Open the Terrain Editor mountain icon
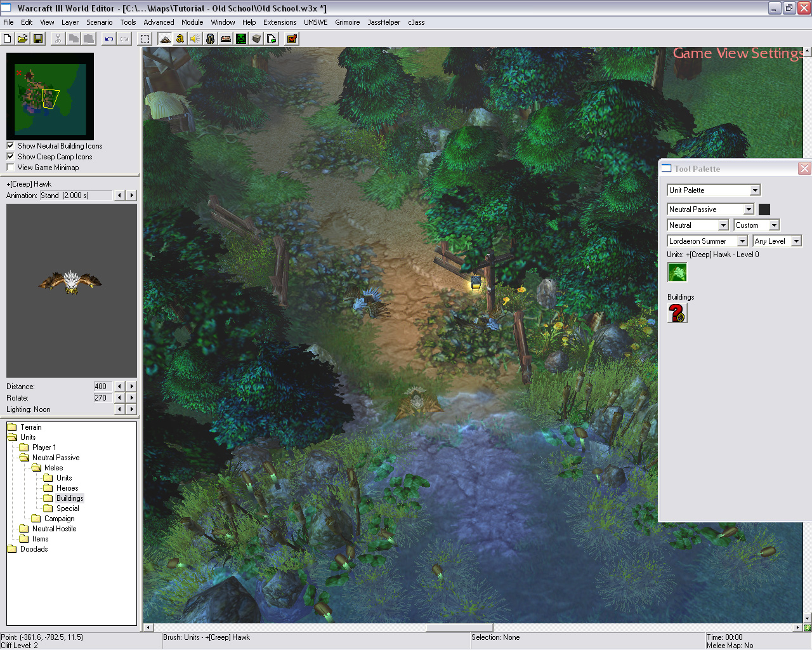Viewport: 812px width, 650px height. click(165, 39)
